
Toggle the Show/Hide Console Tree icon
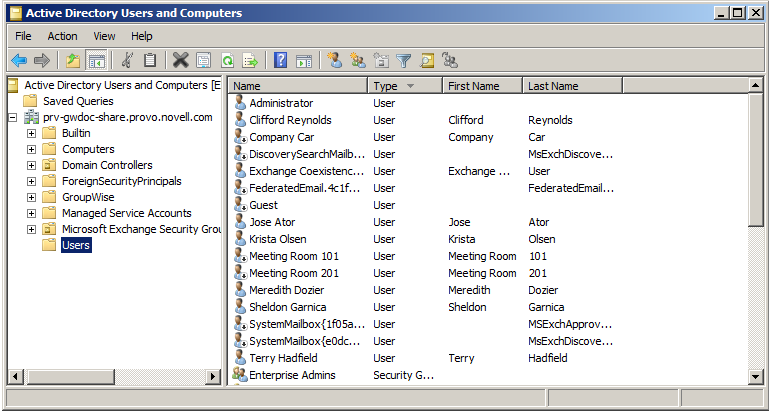pos(96,61)
